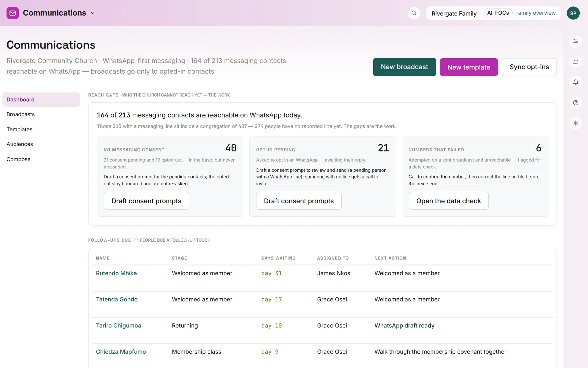Expand the Communications app switcher chevron
Viewport: 588px width, 368px height.
(93, 13)
